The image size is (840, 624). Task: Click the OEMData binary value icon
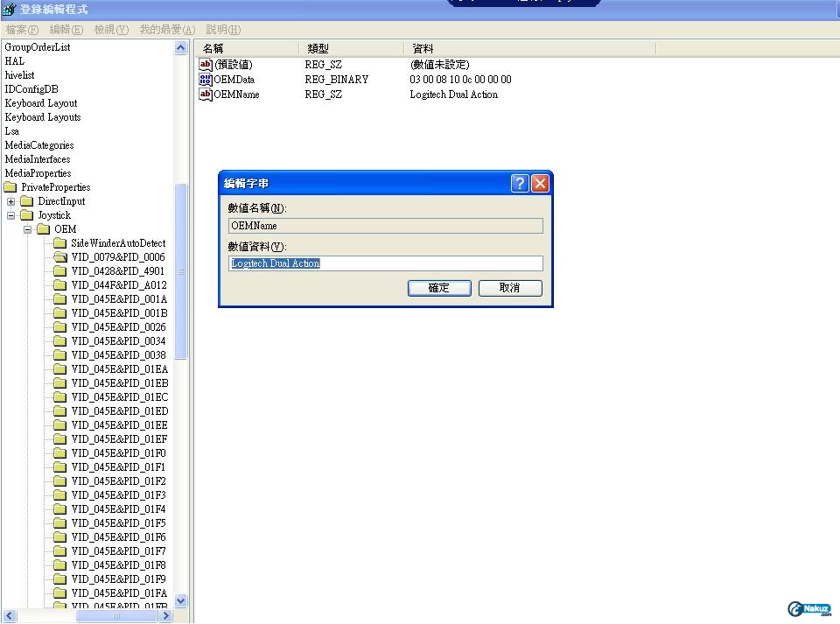click(x=205, y=80)
